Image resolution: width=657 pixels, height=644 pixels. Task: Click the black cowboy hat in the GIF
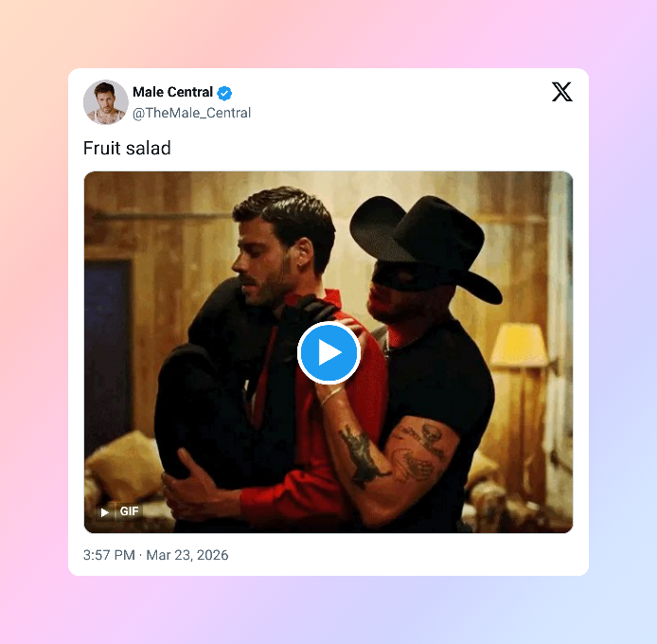(423, 243)
